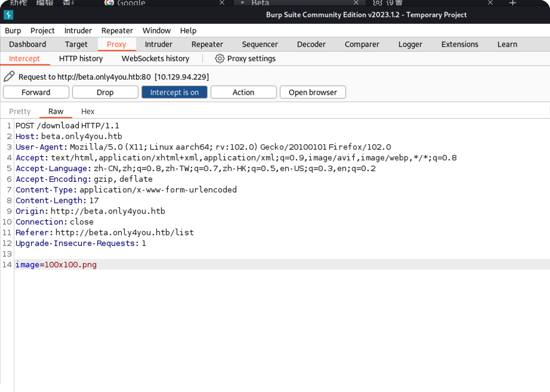Click the Upgrade-Insecure-Requests: 1 line
Image resolution: width=550 pixels, height=392 pixels.
click(81, 243)
